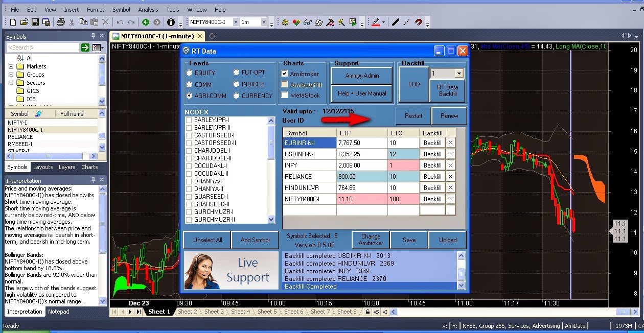The image size is (644, 333).
Task: Create a new file from toolbar
Action: 13,22
